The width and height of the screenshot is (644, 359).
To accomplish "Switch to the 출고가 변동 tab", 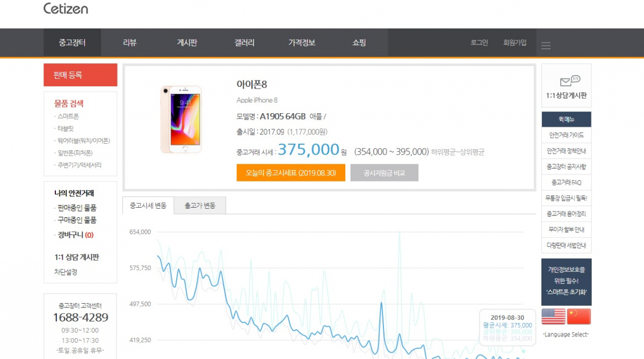I will pos(200,206).
